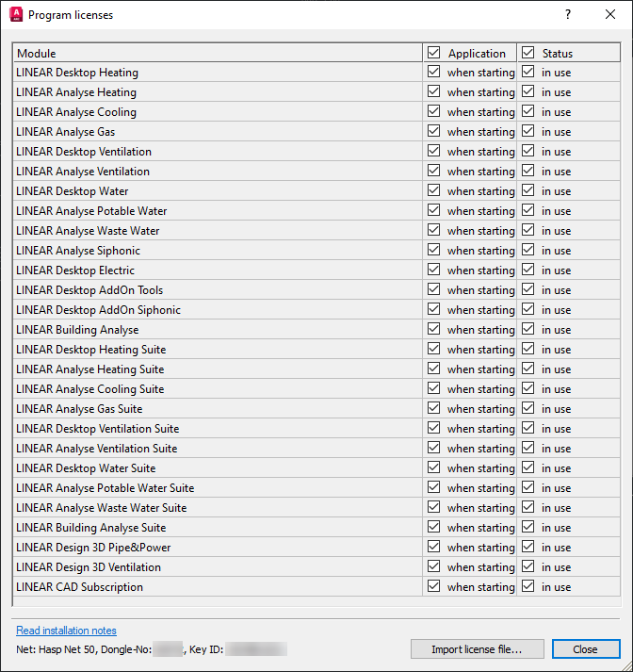
Task: Toggle Application checkbox for LINEAR Analyse Heating Suite
Action: (433, 369)
